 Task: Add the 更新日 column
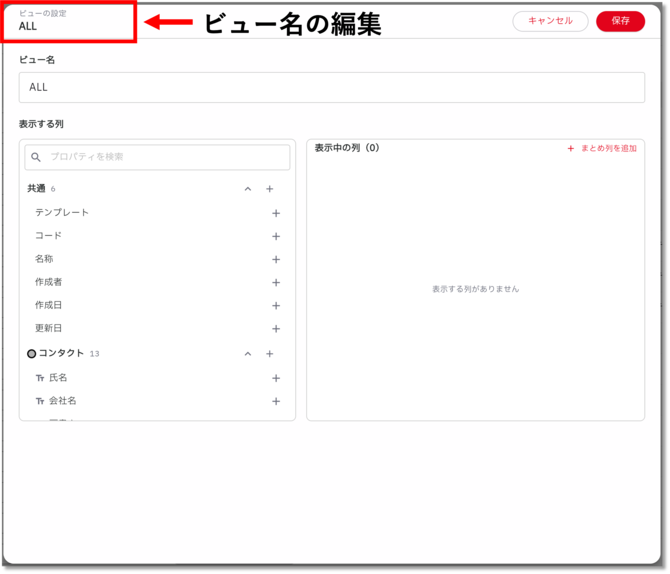click(276, 329)
